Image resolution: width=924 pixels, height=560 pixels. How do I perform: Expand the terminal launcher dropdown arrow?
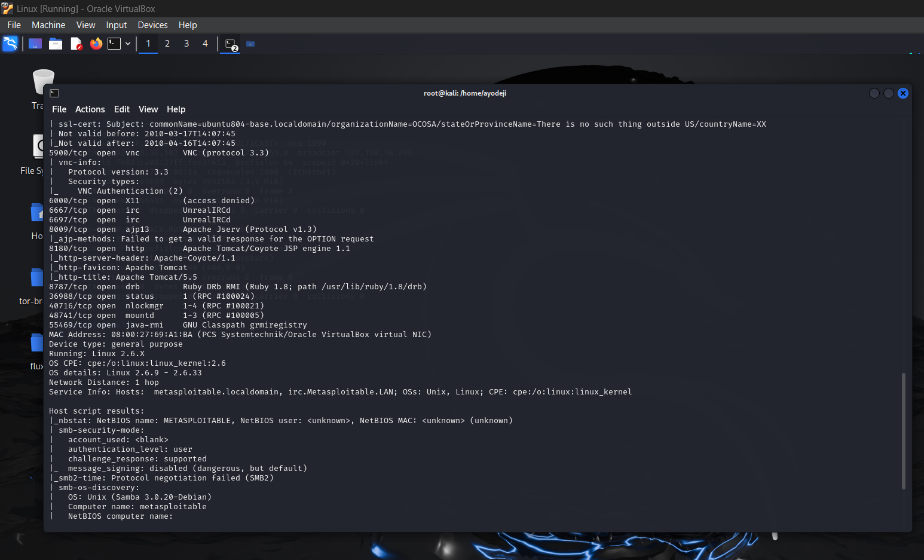[x=128, y=44]
